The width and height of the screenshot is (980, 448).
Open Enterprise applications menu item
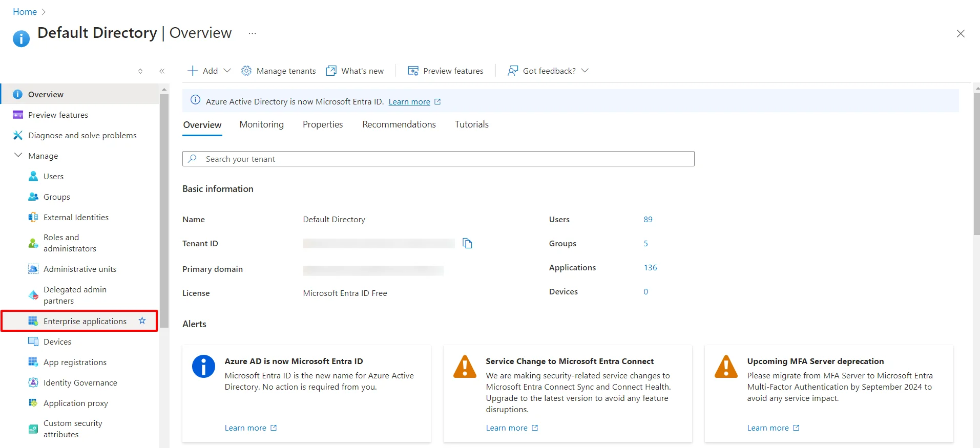click(79, 321)
